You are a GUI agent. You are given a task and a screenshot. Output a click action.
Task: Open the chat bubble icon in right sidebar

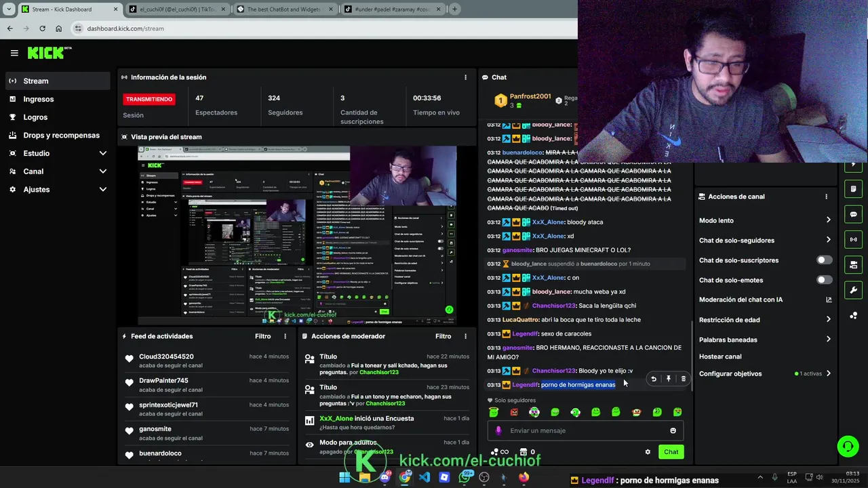click(853, 214)
